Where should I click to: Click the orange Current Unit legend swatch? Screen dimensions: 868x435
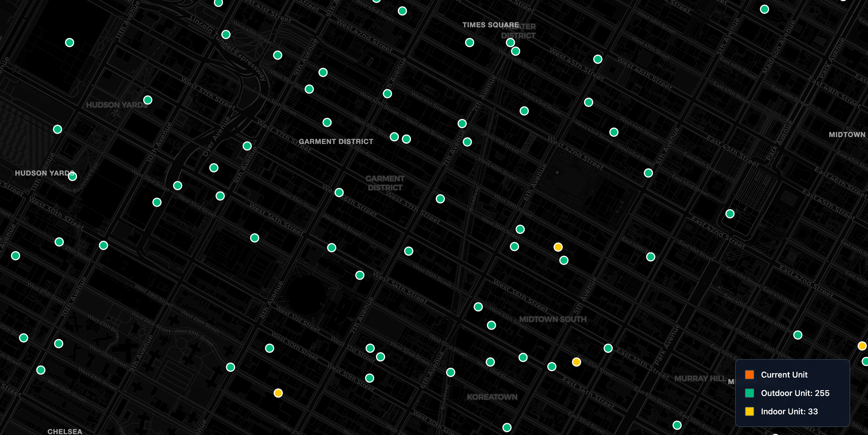pos(749,375)
